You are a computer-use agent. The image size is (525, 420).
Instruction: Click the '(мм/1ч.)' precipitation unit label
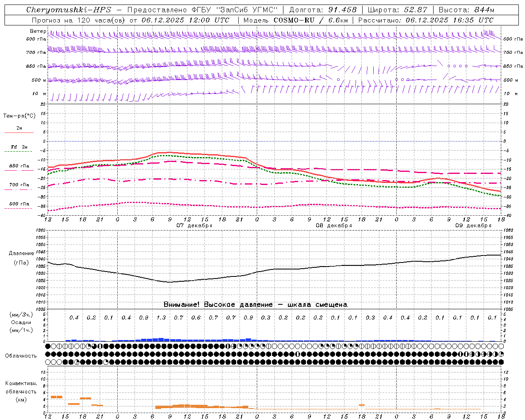[21, 330]
